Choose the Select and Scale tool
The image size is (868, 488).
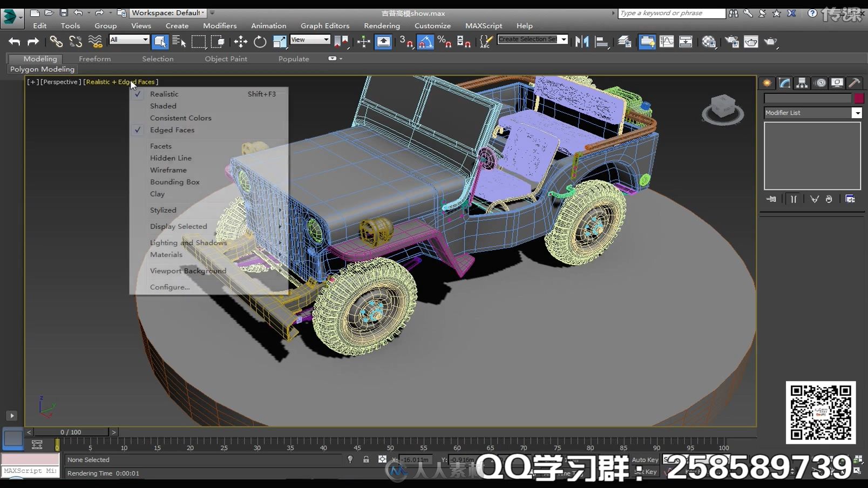[x=280, y=42]
